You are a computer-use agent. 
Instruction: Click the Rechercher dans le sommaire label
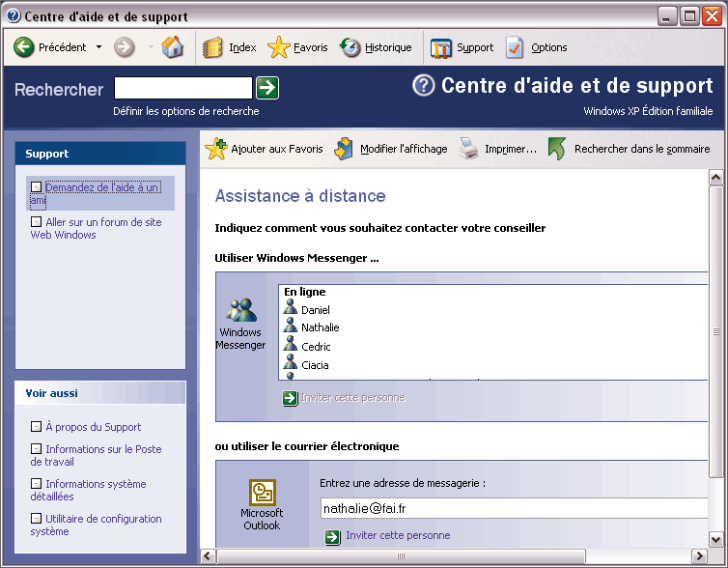642,149
